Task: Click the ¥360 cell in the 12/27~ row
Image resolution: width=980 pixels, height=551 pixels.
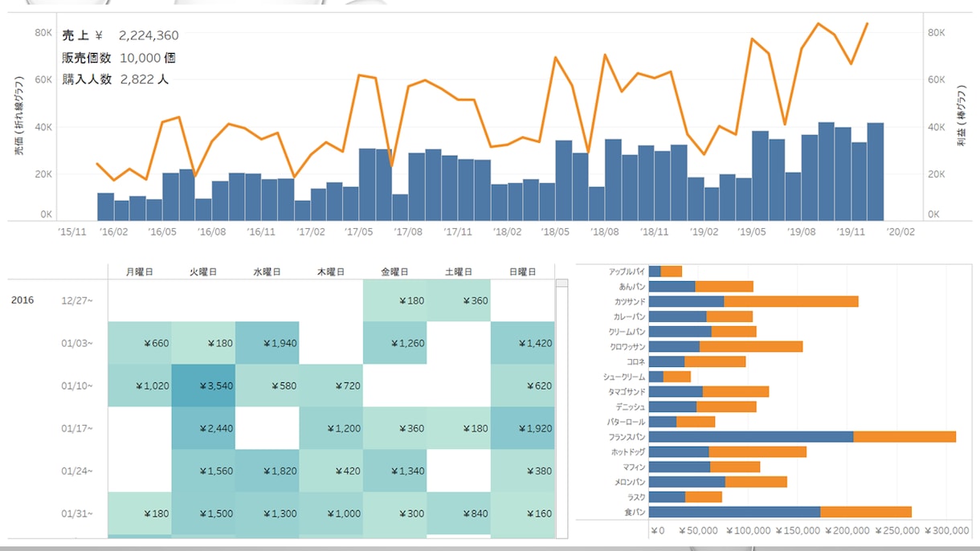Action: 459,300
